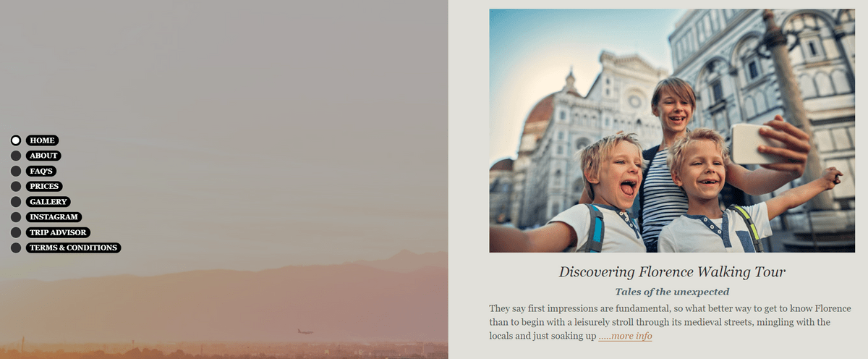Click the Trip Advisor navigation dot

tap(16, 232)
